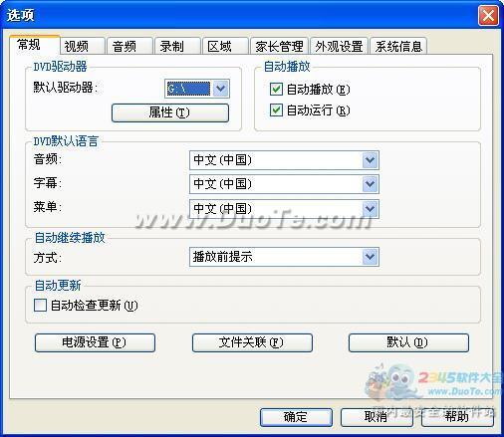Screen dimensions: 504x437
Task: Open the 音频 language dropdown
Action: tap(284, 160)
